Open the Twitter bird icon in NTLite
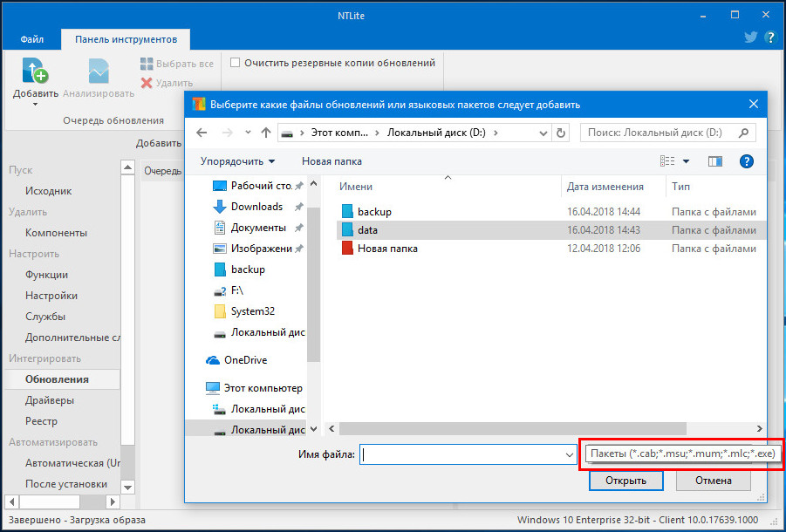The image size is (786, 532). point(750,38)
